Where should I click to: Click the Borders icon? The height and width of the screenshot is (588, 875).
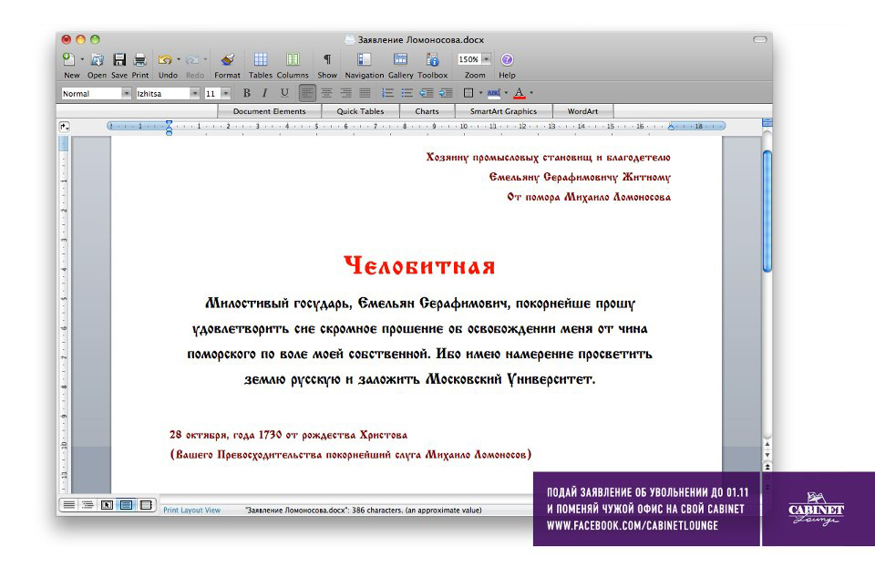tap(468, 93)
